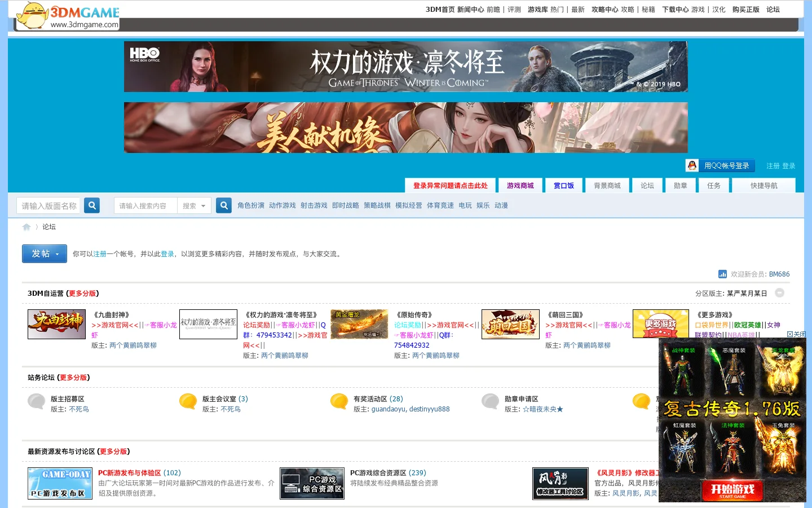The image size is (812, 508).
Task: Open the 萌回三国 forum thumbnail
Action: click(x=510, y=324)
